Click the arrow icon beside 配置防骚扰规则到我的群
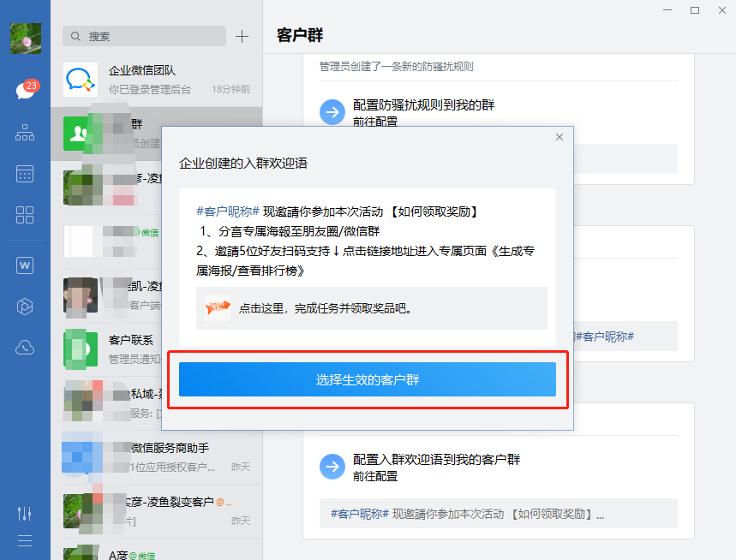This screenshot has height=560, width=736. click(332, 112)
